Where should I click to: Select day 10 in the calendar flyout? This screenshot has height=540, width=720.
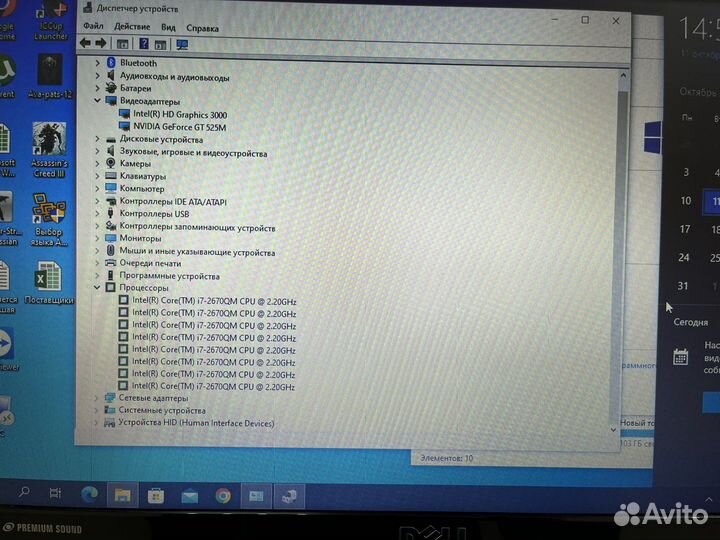pos(686,201)
